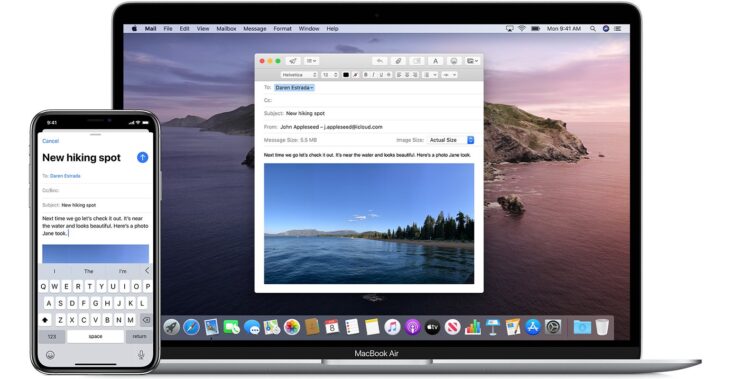Tap the suggested word "The" above the keyboard
The image size is (740, 379).
89,271
